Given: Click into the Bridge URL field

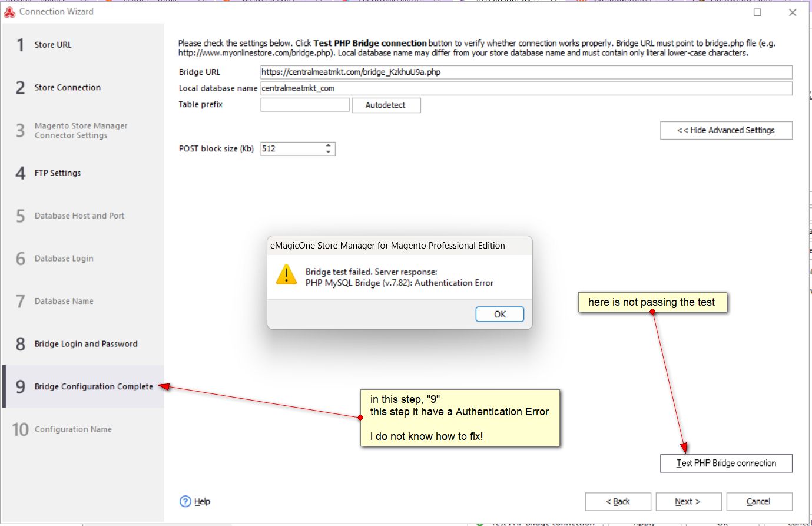Looking at the screenshot, I should (x=526, y=72).
